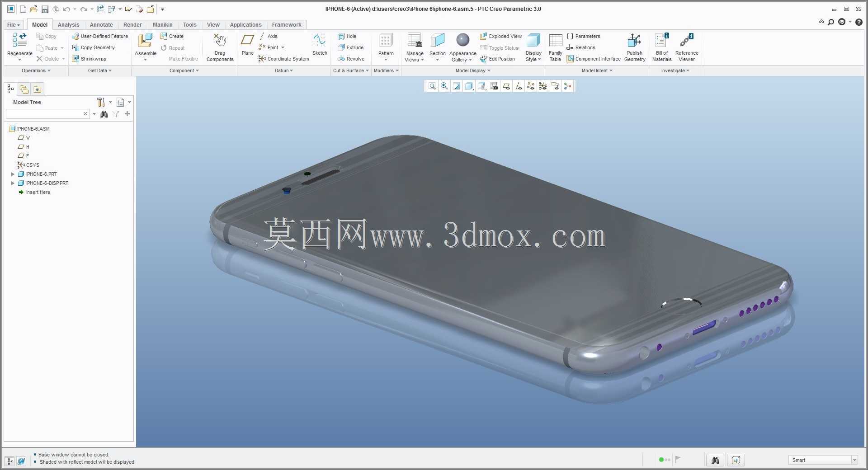Toggle datum plane display
The width and height of the screenshot is (868, 470).
pos(506,86)
